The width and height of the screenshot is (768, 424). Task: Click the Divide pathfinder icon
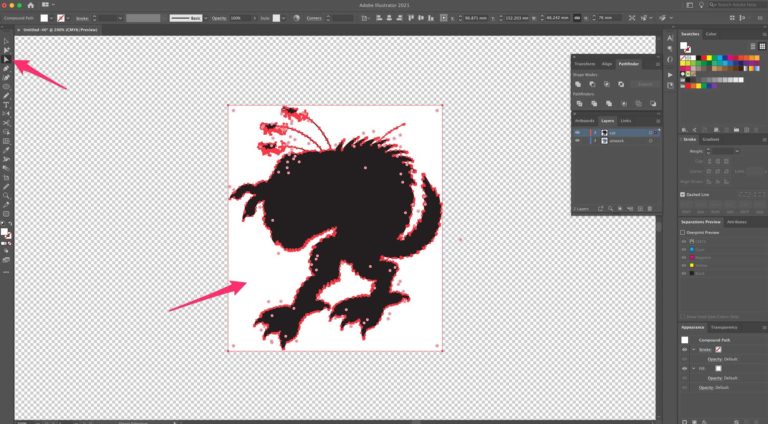[x=579, y=103]
